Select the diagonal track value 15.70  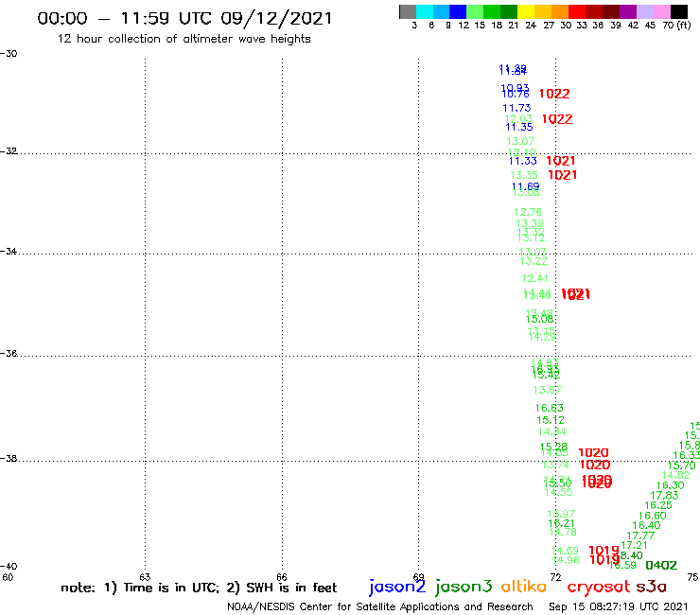[682, 466]
